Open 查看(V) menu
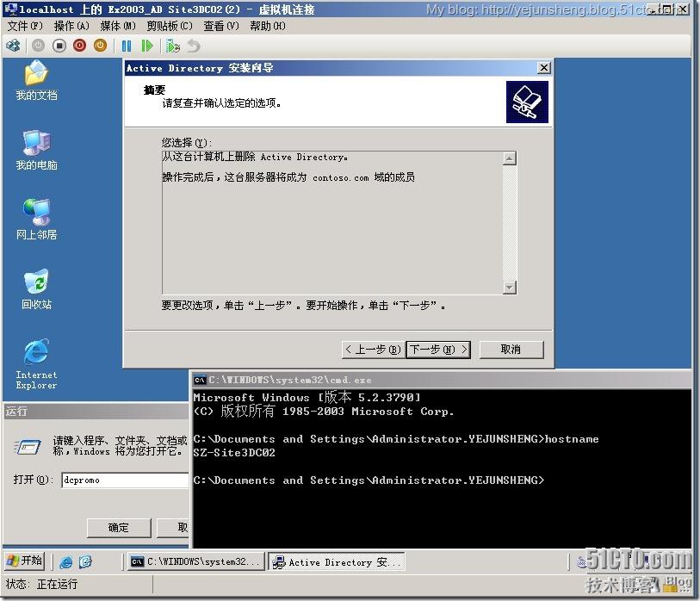 pos(221,26)
